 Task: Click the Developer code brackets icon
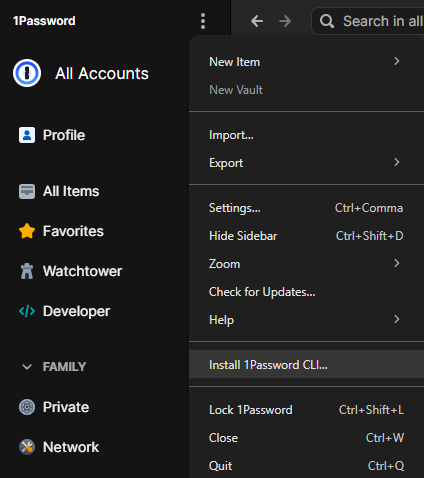click(x=27, y=311)
